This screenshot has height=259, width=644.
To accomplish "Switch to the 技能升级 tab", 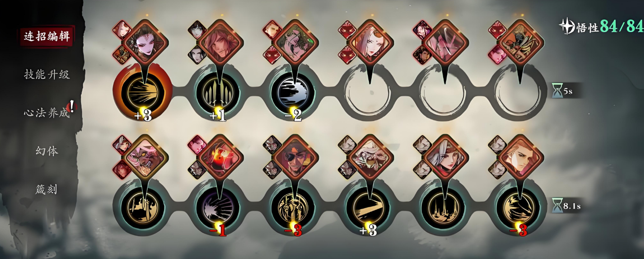I will 47,74.
